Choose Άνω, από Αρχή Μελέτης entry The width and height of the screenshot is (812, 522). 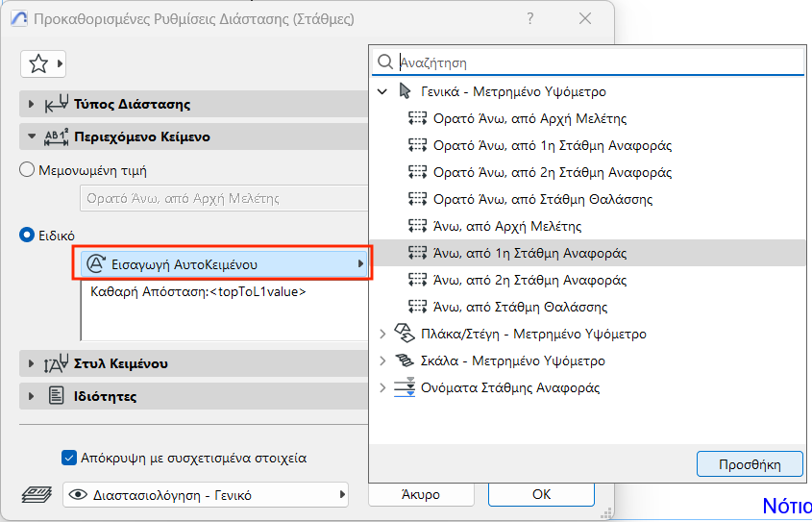click(588, 226)
